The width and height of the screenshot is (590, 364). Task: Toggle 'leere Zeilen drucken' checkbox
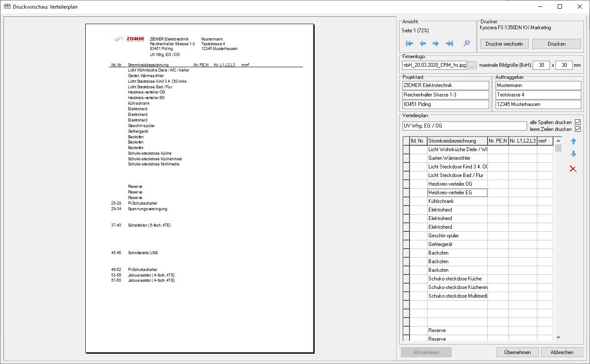578,129
